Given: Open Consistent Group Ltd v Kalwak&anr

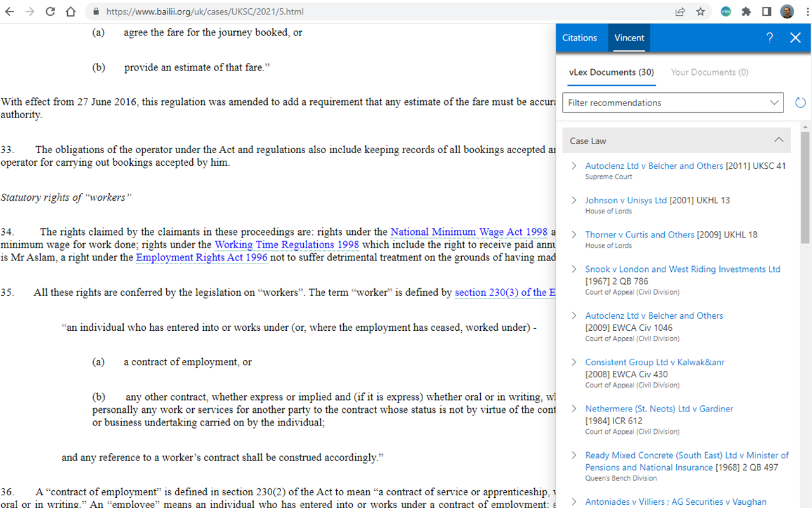Looking at the screenshot, I should 655,362.
